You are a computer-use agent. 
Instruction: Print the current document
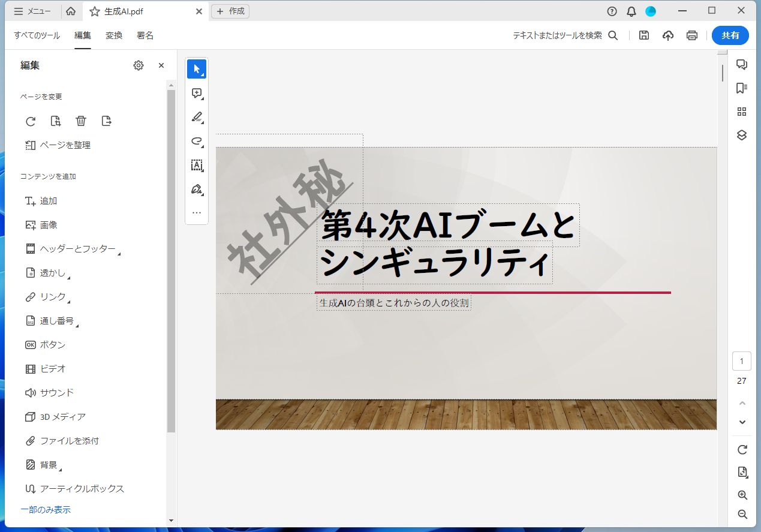click(691, 35)
